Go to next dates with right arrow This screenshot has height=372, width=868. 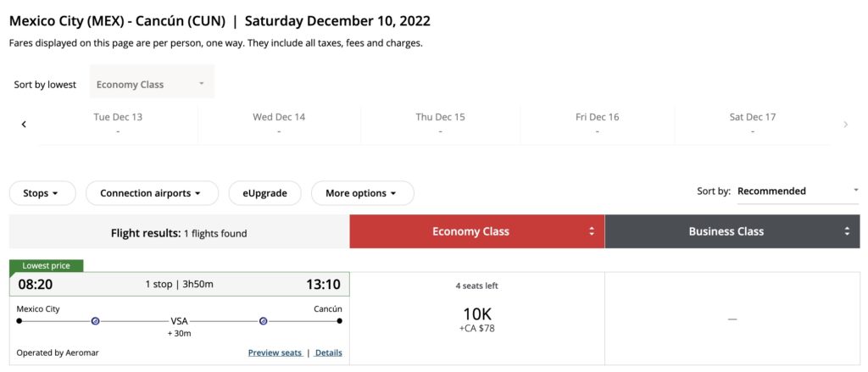[x=845, y=125]
